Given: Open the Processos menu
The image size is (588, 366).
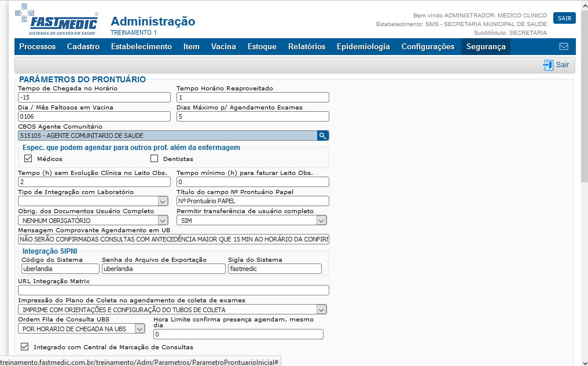Looking at the screenshot, I should [38, 46].
